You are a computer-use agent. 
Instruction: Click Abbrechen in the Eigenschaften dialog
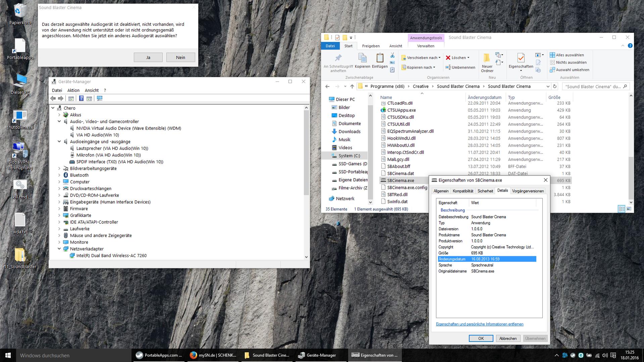click(508, 338)
